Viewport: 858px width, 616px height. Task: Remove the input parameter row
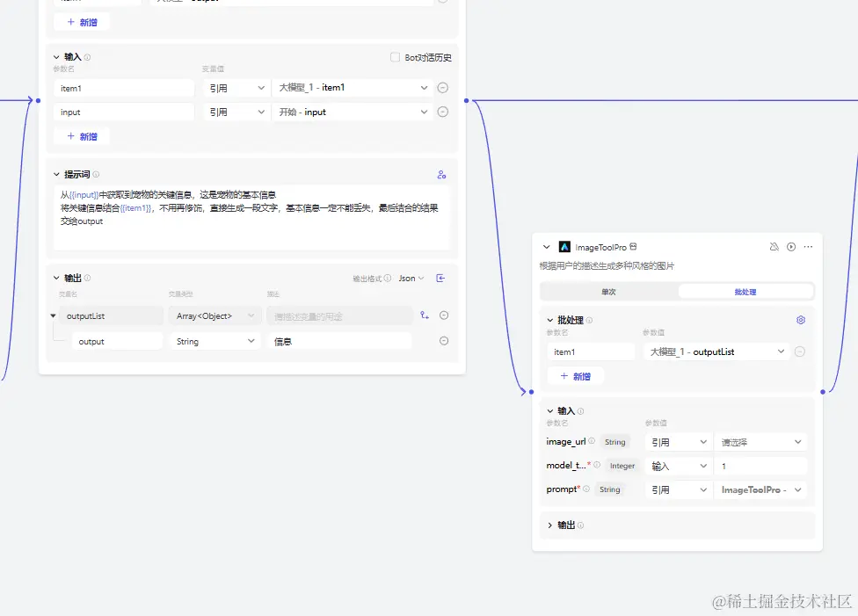coord(443,112)
